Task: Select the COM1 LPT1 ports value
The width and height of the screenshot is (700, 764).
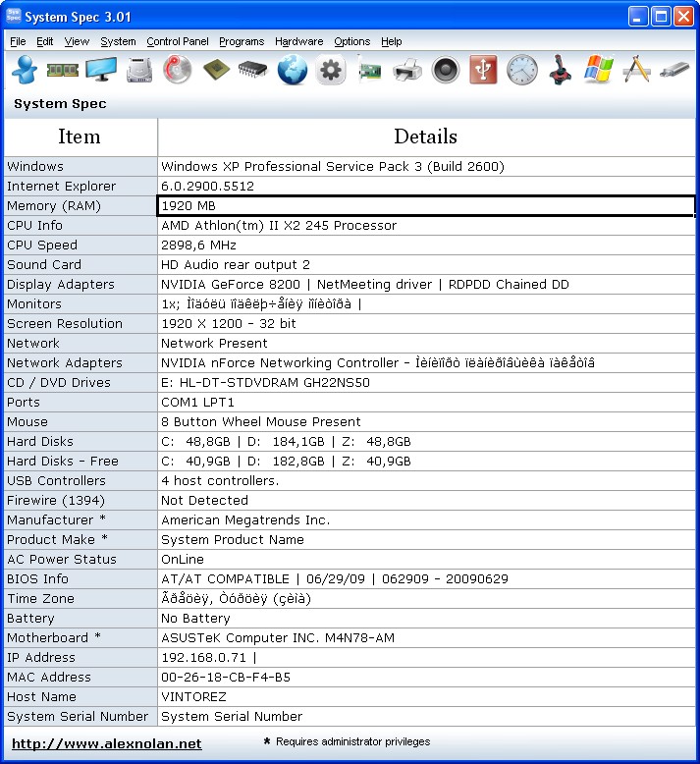Action: pyautogui.click(x=426, y=403)
